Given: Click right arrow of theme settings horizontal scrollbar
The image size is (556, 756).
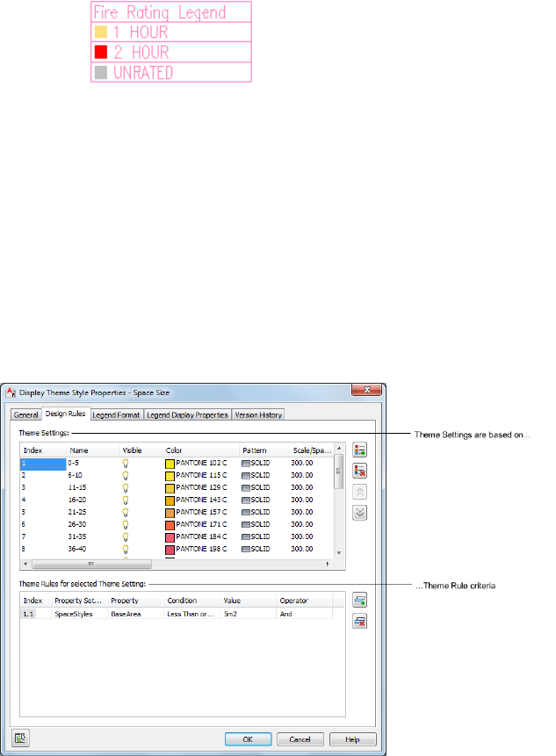Looking at the screenshot, I should [x=328, y=564].
